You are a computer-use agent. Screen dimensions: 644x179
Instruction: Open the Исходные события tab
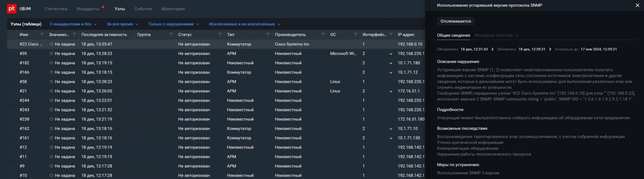point(496,35)
